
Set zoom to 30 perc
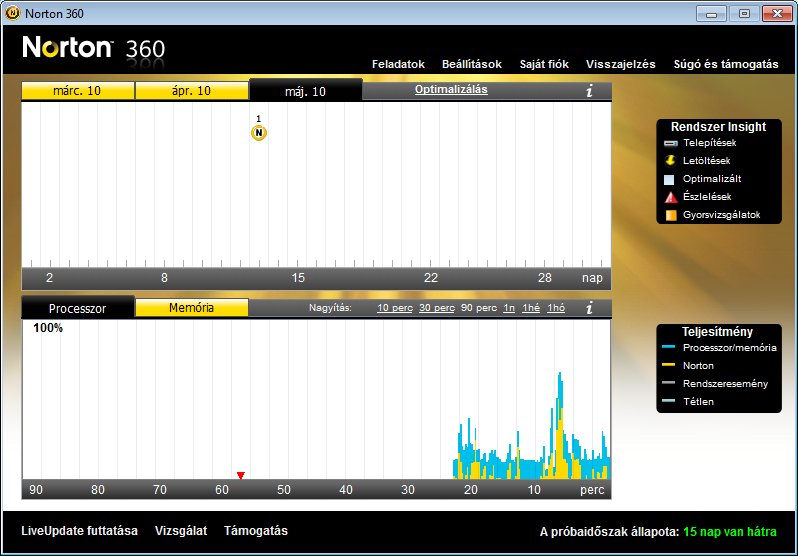point(437,308)
